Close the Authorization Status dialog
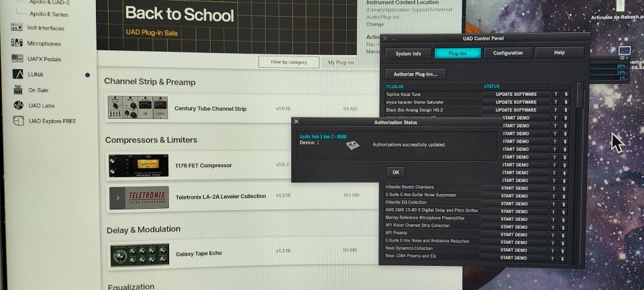Image resolution: width=644 pixels, height=290 pixels. (297, 122)
